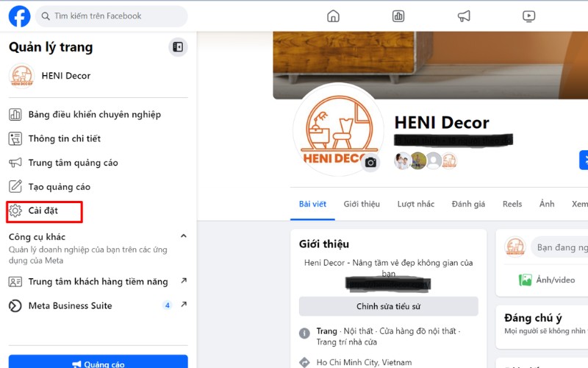The height and width of the screenshot is (368, 588).
Task: Click the HENI Decor sidebar avatar thumbnail
Action: tap(22, 76)
